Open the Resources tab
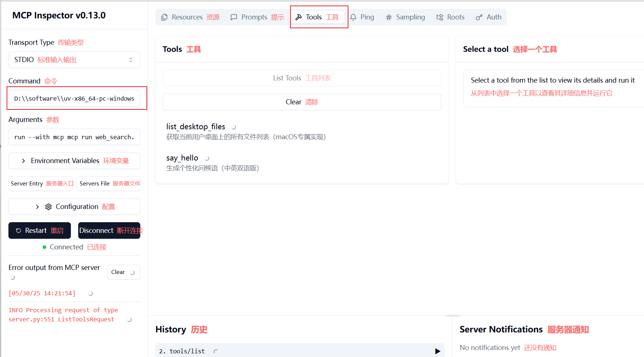 coord(190,17)
